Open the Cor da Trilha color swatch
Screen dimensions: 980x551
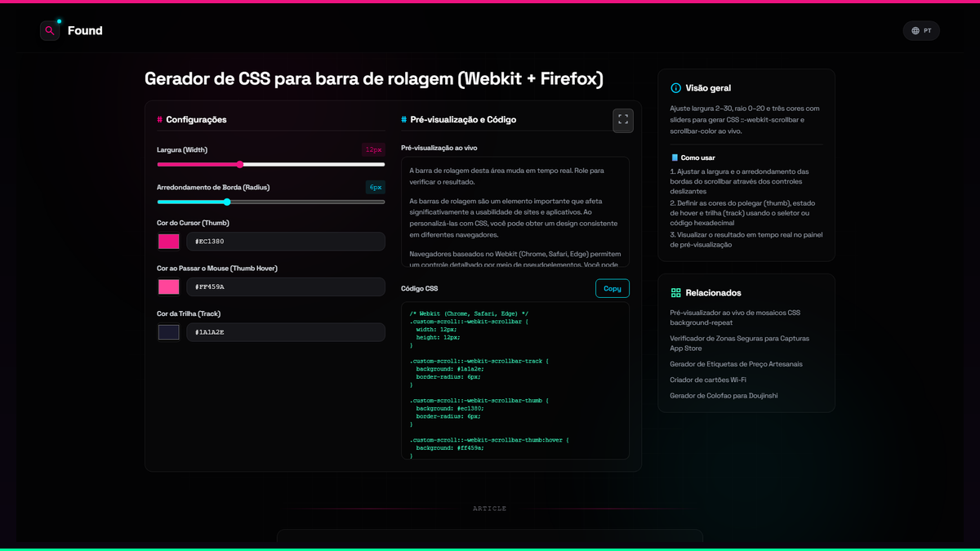click(169, 332)
